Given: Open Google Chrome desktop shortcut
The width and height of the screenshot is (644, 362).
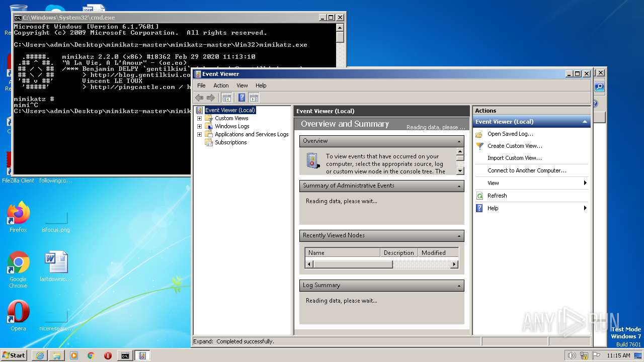Looking at the screenshot, I should point(18,269).
